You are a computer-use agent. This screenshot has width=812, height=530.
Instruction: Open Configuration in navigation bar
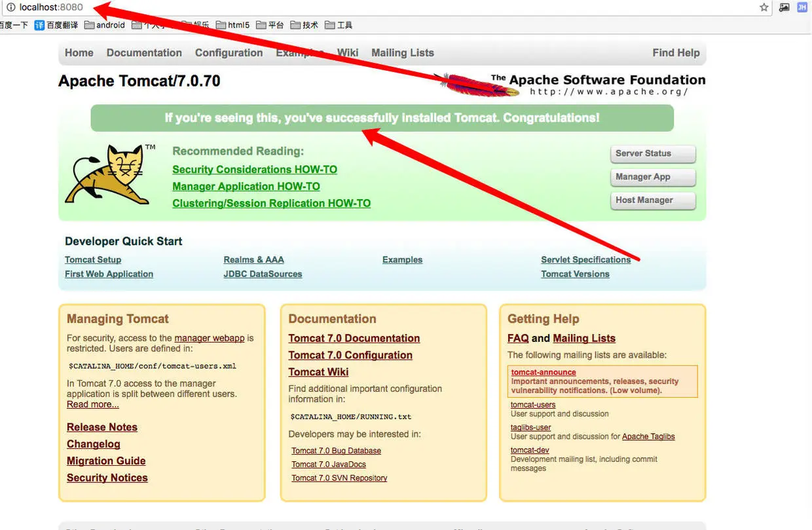click(229, 53)
